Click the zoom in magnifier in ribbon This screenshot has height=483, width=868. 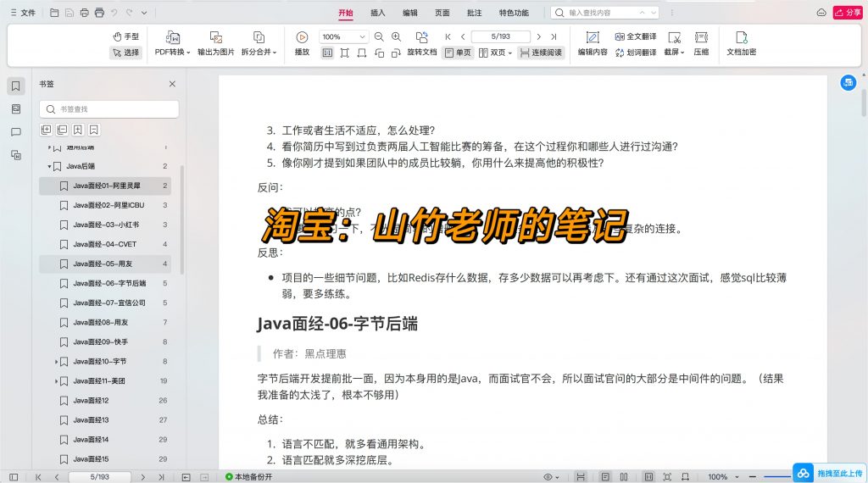[x=397, y=36]
